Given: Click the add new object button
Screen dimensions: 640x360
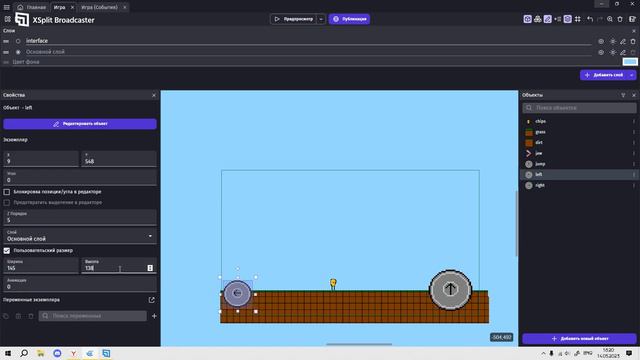Looking at the screenshot, I should pos(579,339).
